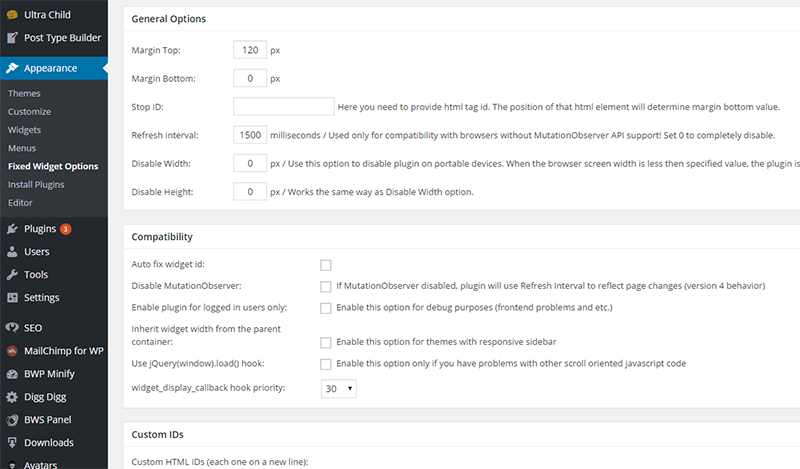Open Downloads menu label

(49, 442)
